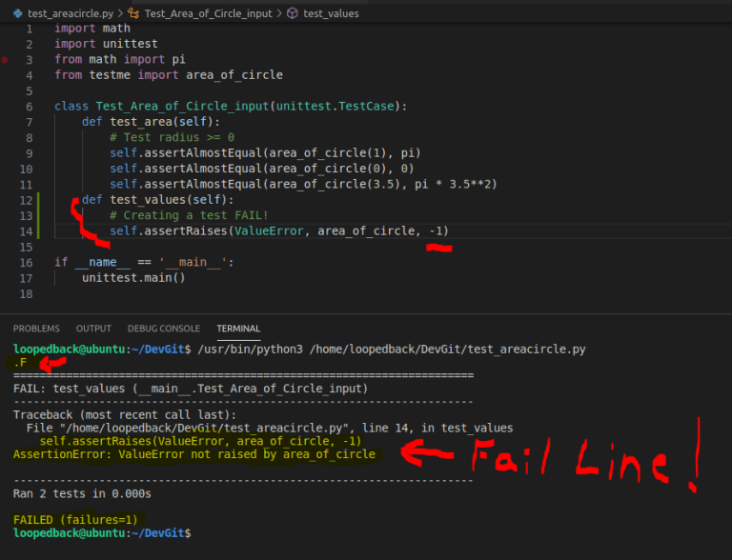
Task: Select the TERMINAL tab
Action: click(x=238, y=329)
